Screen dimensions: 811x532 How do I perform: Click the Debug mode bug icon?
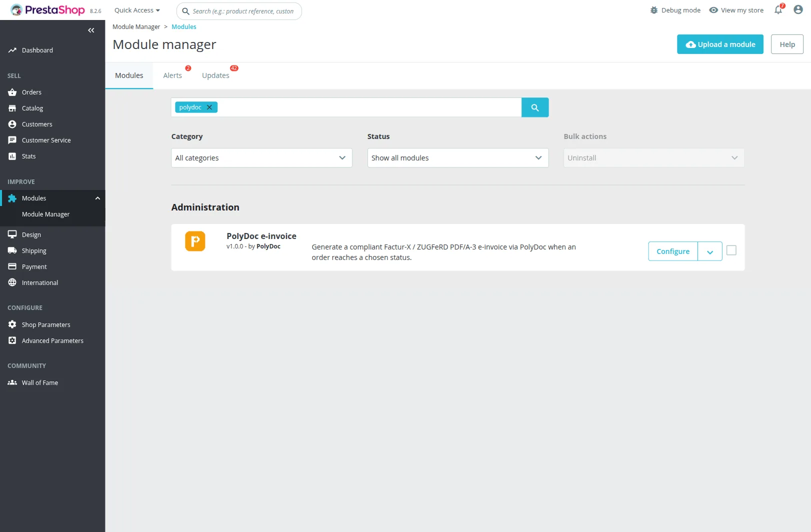[654, 10]
